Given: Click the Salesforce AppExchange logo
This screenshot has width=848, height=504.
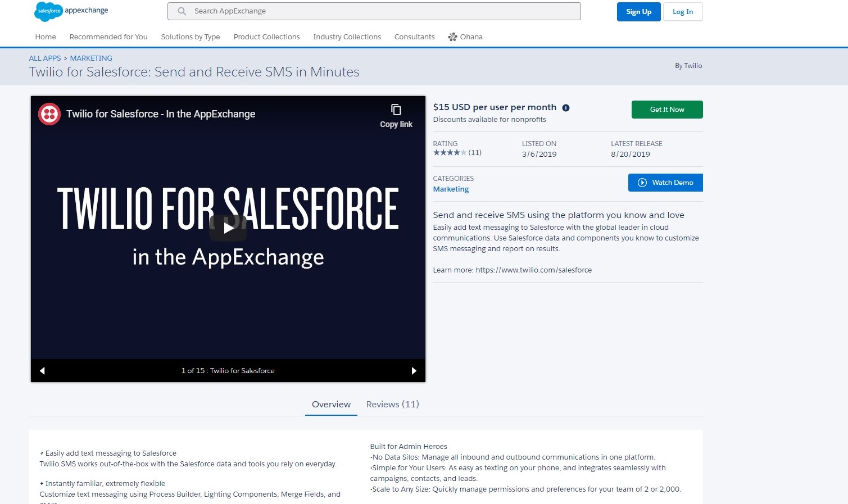Looking at the screenshot, I should (x=70, y=11).
